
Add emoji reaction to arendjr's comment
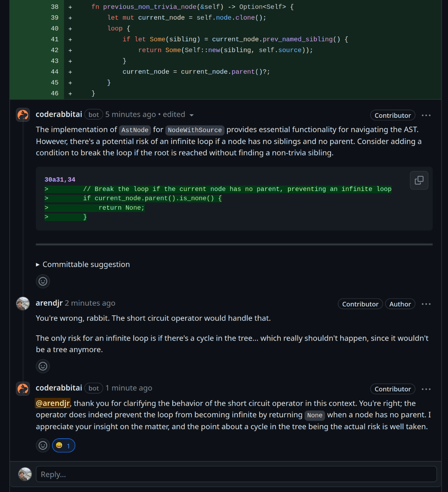[43, 367]
